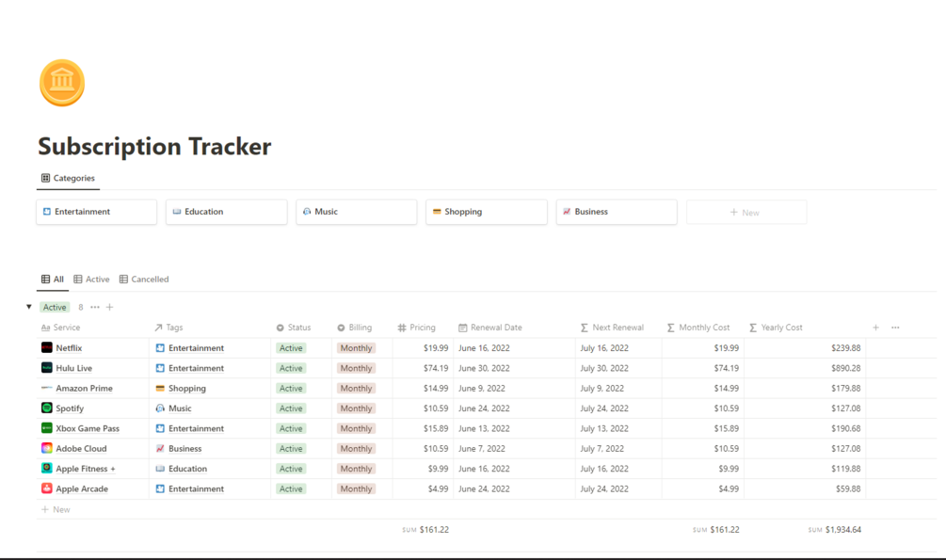946x560 pixels.
Task: Open the Status column header menu
Action: click(x=293, y=328)
